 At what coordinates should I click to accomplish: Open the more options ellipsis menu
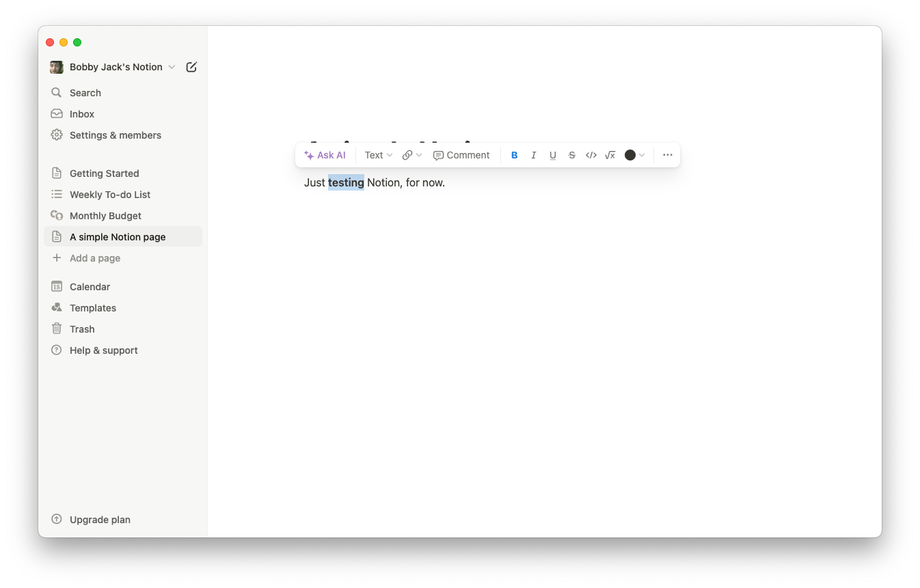tap(668, 155)
